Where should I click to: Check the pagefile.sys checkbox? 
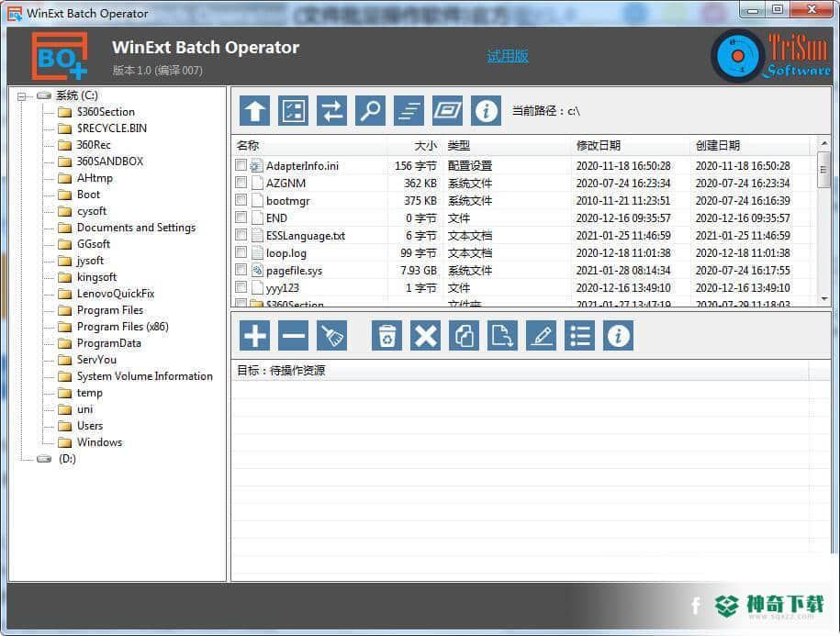coord(241,269)
